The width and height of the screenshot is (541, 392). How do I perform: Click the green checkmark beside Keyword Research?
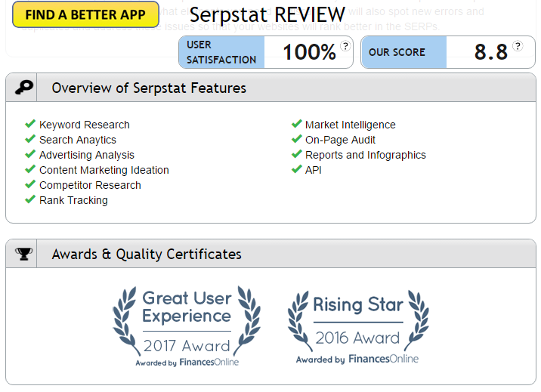click(30, 123)
